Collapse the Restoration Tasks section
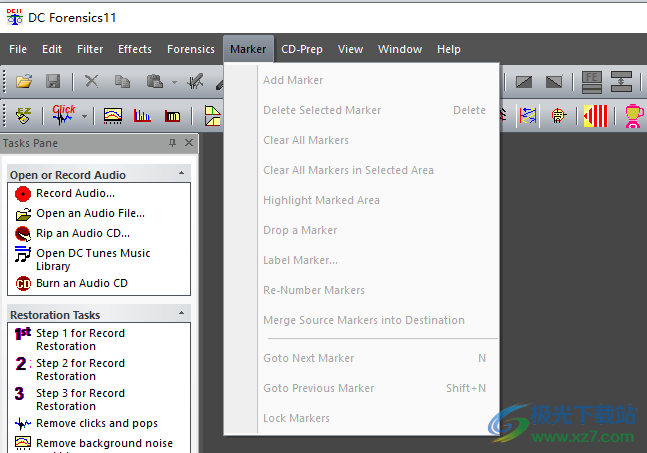This screenshot has width=647, height=453. click(182, 314)
